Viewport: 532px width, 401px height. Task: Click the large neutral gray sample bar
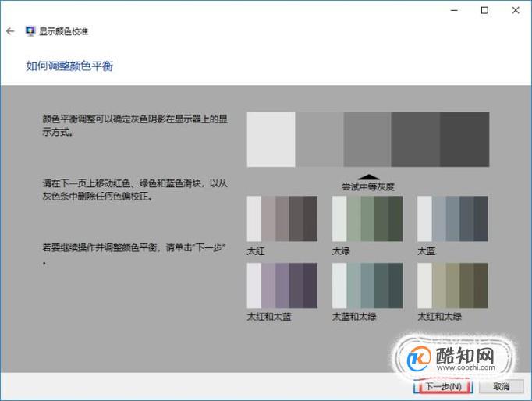367,140
